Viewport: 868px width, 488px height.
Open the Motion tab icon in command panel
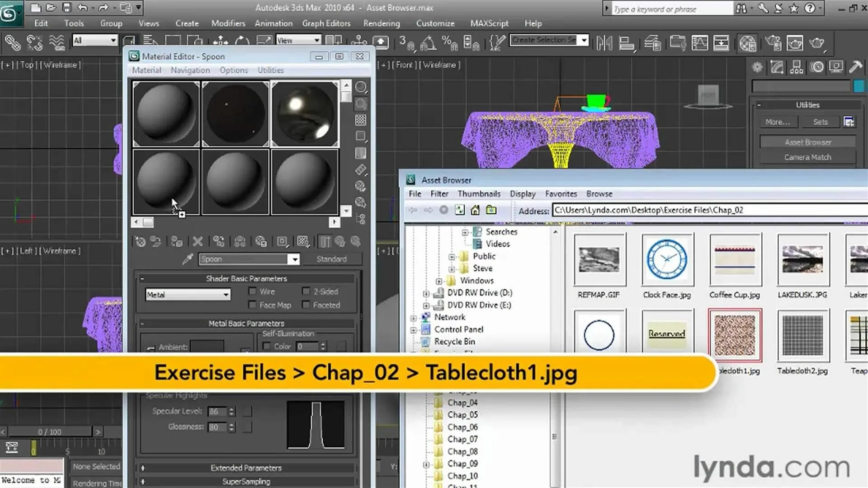coord(816,67)
